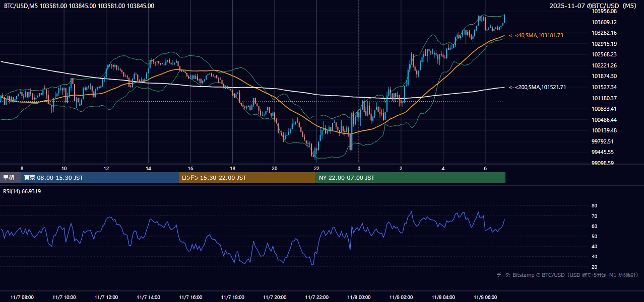Click the bottom axis label 11/8 00:00
Screen dimensions: 644x302
point(359,297)
